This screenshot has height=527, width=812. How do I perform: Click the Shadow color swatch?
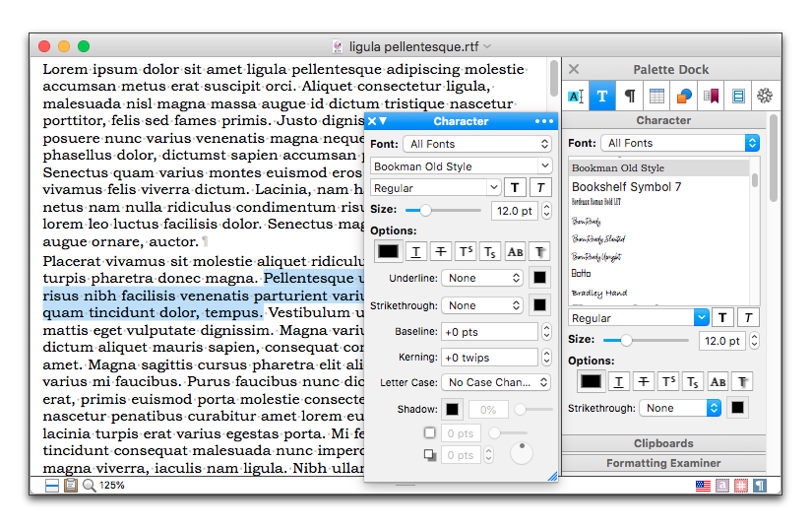point(452,409)
